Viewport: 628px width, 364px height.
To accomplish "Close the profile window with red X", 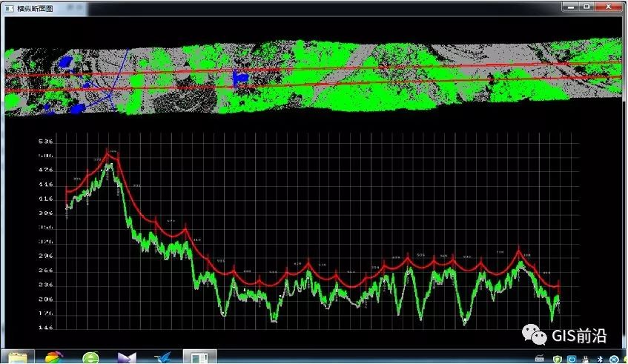I will pos(610,7).
